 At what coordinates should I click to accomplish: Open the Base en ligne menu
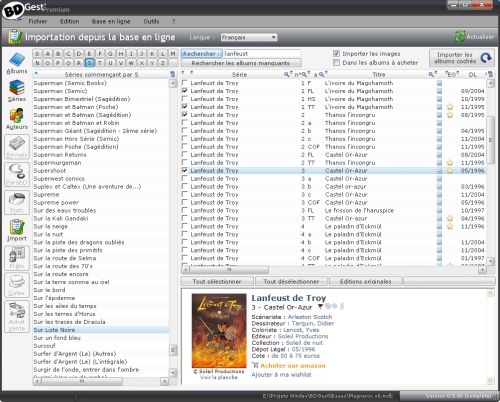111,21
